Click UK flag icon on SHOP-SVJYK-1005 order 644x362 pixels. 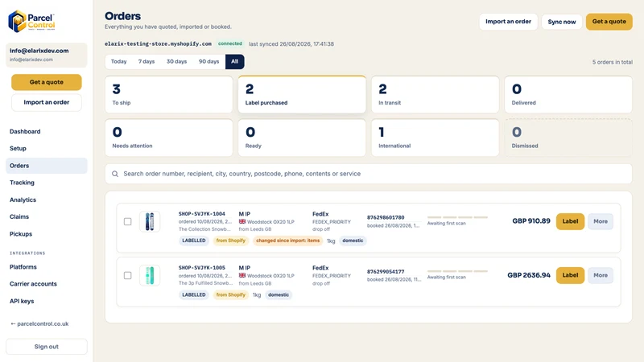[x=242, y=275]
